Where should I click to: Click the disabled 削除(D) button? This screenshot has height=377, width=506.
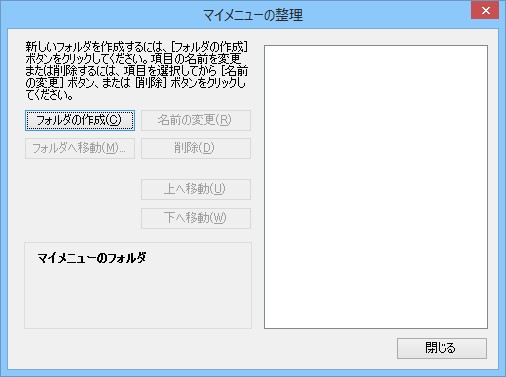(196, 148)
